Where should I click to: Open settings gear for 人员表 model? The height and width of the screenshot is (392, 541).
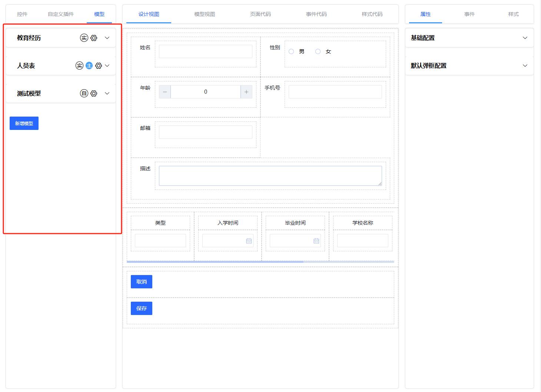click(x=99, y=66)
